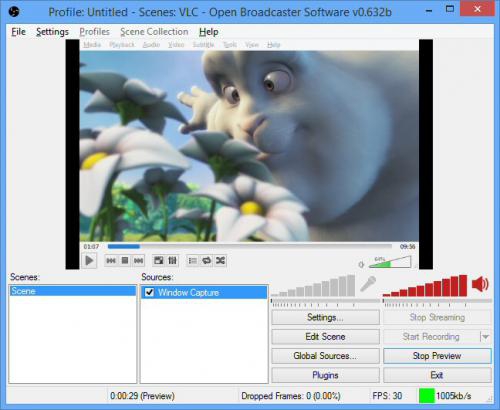The image size is (500, 410).
Task: Maximize the OBS window
Action: pos(450,9)
